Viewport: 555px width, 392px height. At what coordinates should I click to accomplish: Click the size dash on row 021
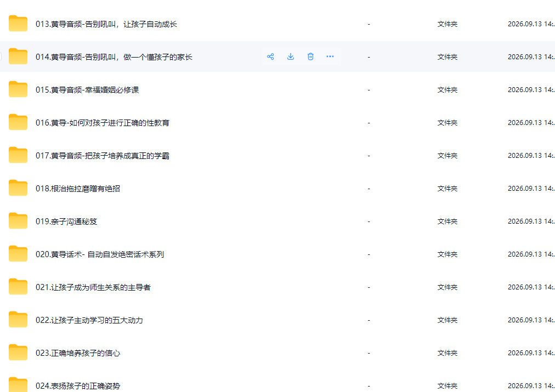click(369, 288)
